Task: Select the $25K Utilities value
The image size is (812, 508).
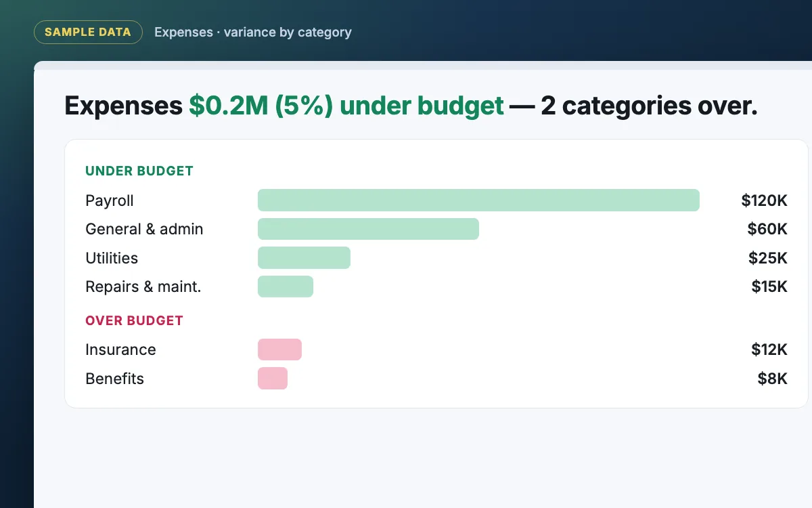Action: (768, 258)
